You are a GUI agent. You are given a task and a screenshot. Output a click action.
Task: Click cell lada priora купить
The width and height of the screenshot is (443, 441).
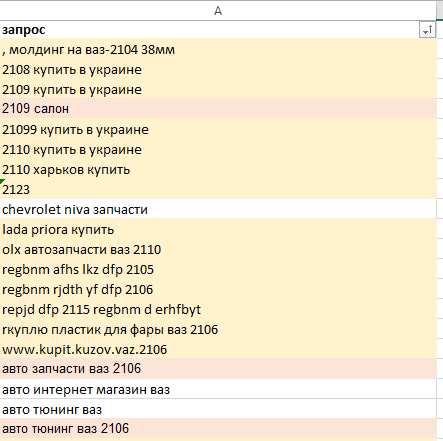tap(218, 229)
